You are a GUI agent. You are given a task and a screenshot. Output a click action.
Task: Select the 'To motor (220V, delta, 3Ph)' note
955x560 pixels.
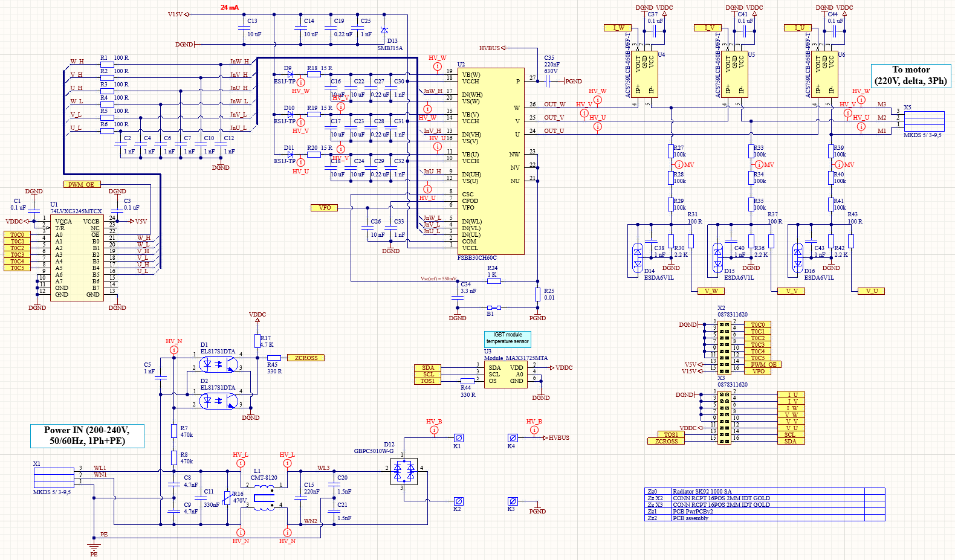click(911, 76)
